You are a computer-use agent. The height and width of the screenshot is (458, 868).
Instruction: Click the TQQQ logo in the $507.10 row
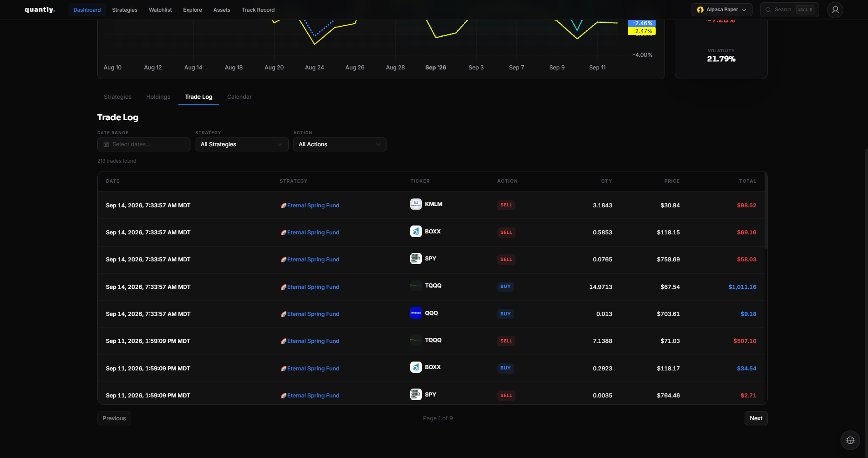tap(416, 340)
